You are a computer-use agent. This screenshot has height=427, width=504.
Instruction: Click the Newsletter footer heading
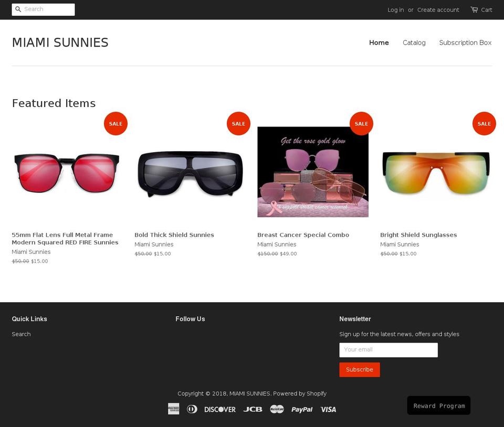click(355, 319)
